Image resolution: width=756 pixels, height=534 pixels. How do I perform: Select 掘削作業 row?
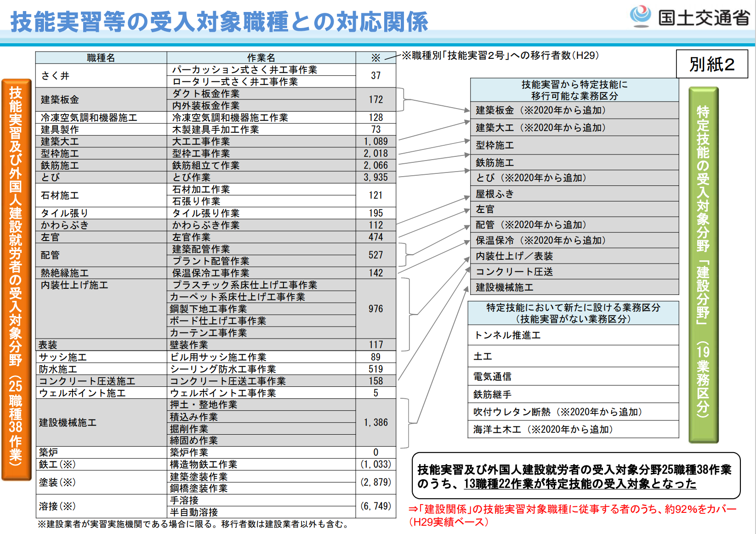[261, 429]
